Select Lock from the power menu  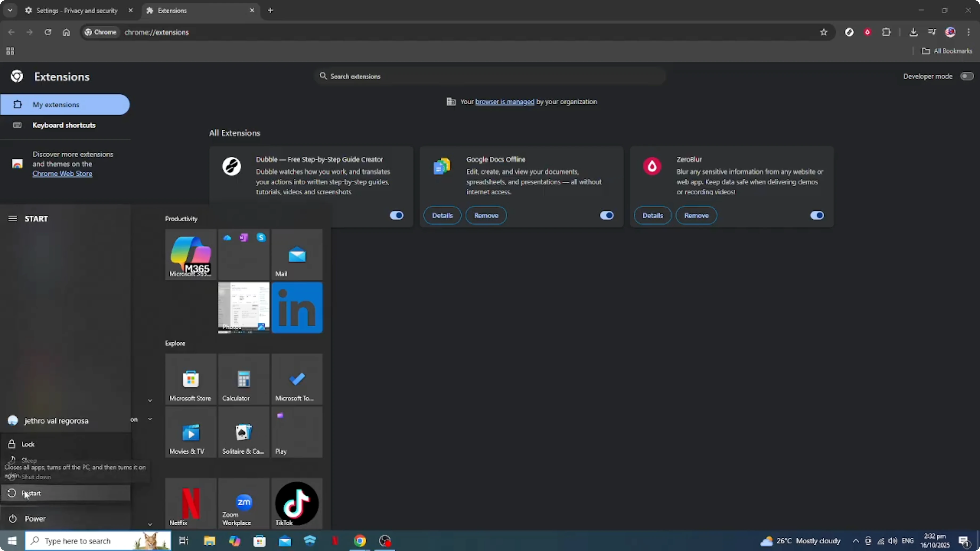tap(65, 444)
